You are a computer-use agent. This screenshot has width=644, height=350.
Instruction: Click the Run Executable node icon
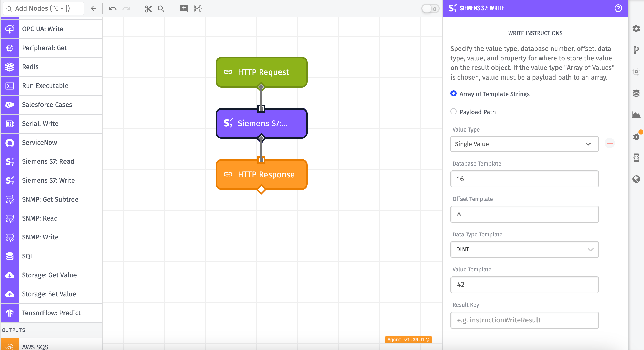tap(10, 86)
